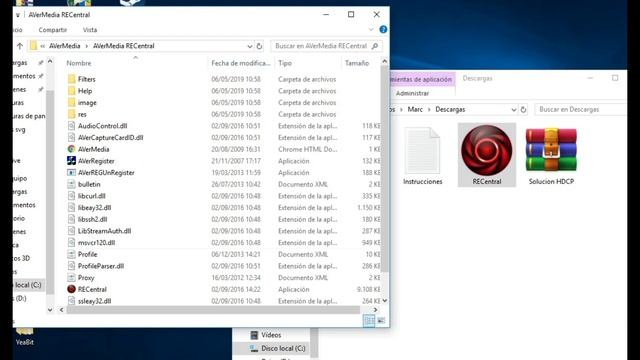Open the Descargas address bar dropdown

[513, 109]
